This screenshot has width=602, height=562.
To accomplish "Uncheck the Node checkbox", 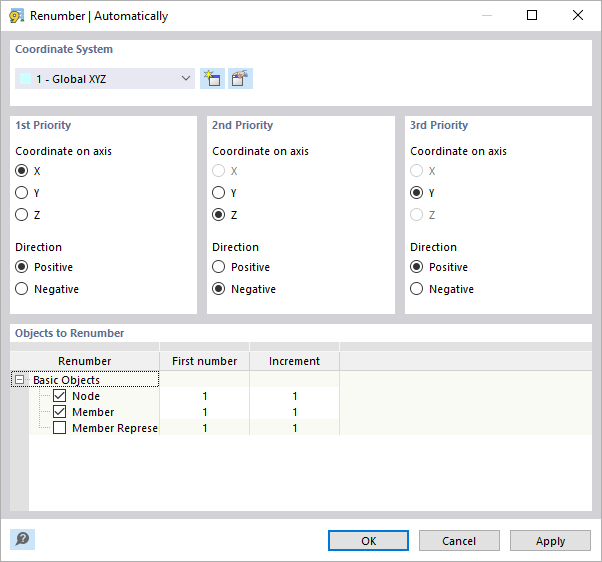I will (59, 396).
